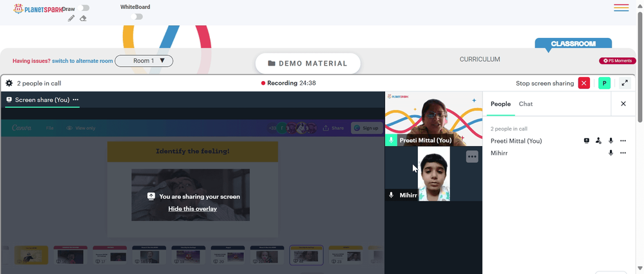The width and height of the screenshot is (644, 274).
Task: Open the CLASSROOM tab
Action: coord(573,44)
